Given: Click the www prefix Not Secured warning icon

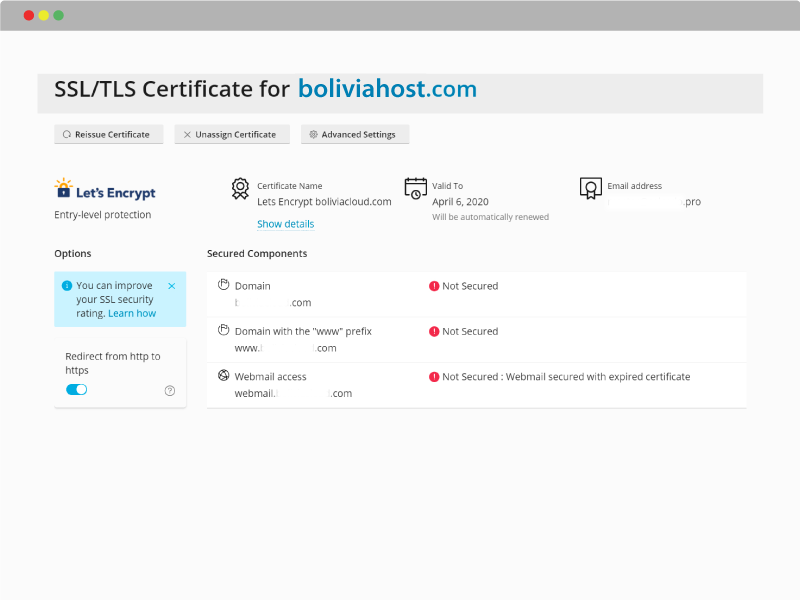Looking at the screenshot, I should pyautogui.click(x=434, y=332).
